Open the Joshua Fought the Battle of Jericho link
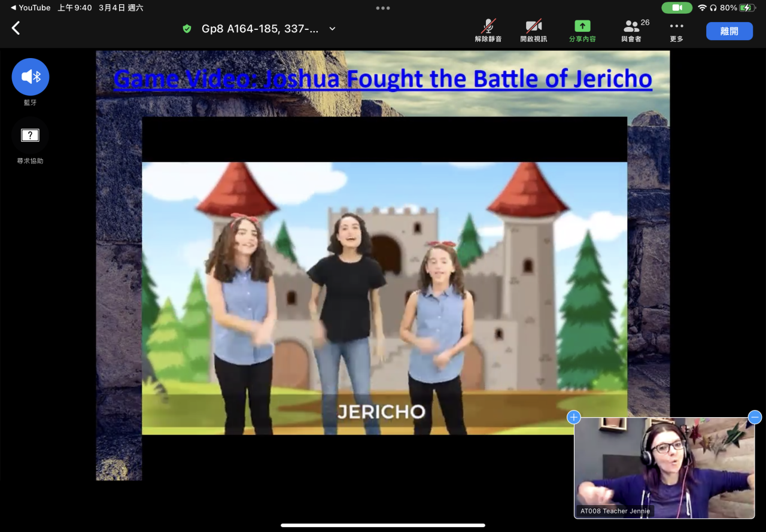This screenshot has width=766, height=532. point(383,79)
